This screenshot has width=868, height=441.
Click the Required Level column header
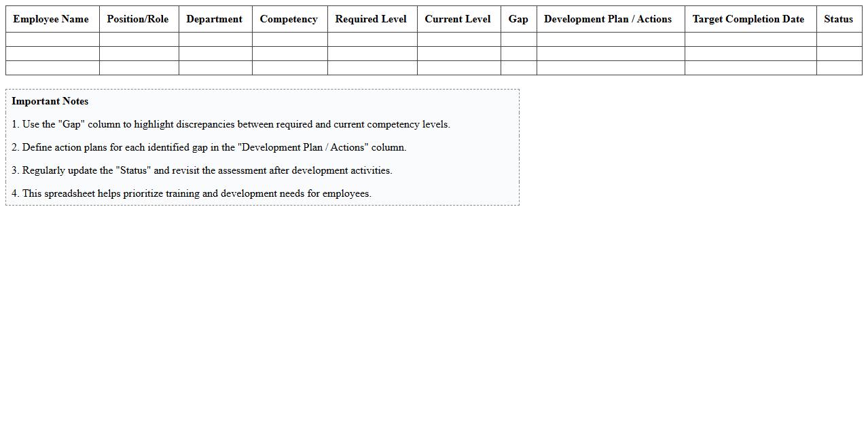pyautogui.click(x=372, y=19)
